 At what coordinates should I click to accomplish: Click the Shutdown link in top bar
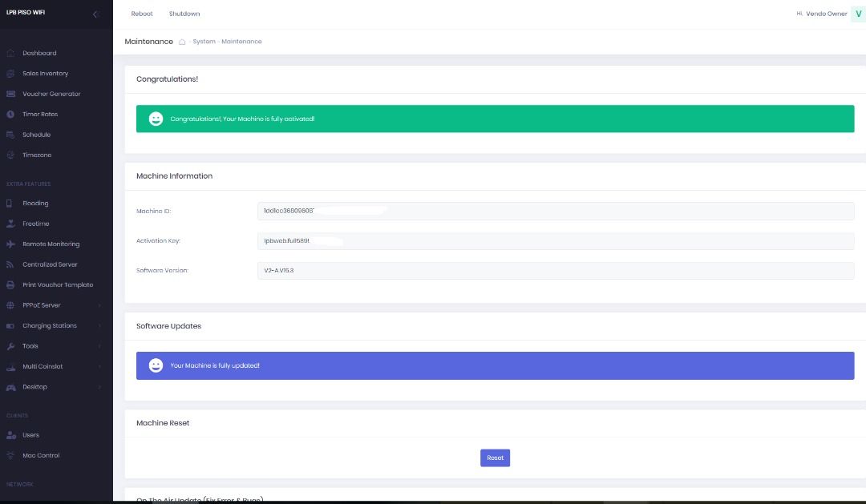(x=184, y=14)
